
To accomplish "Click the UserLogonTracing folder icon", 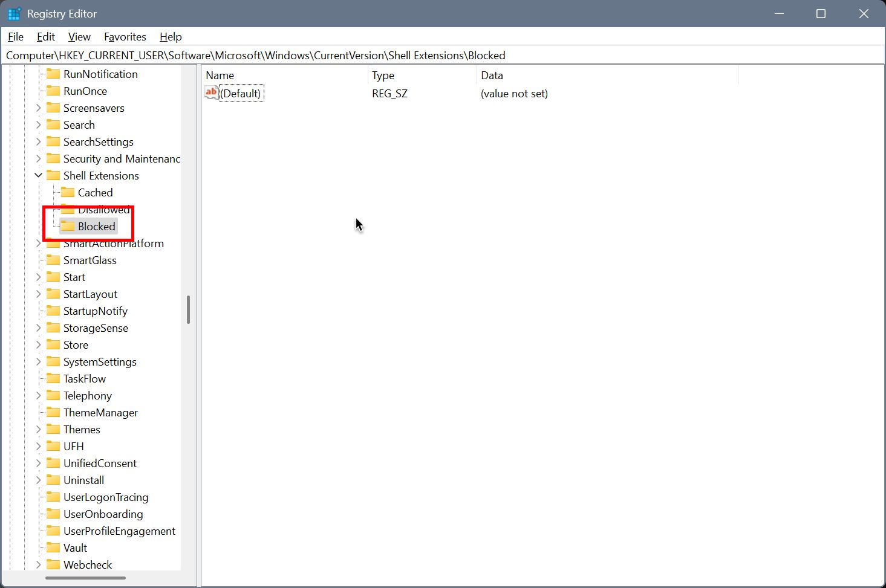I will (x=53, y=497).
